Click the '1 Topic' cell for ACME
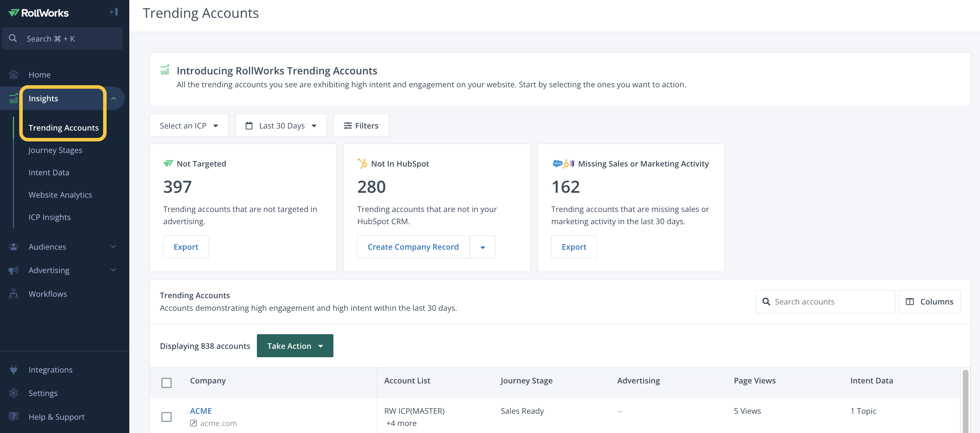The width and height of the screenshot is (980, 433). [863, 411]
